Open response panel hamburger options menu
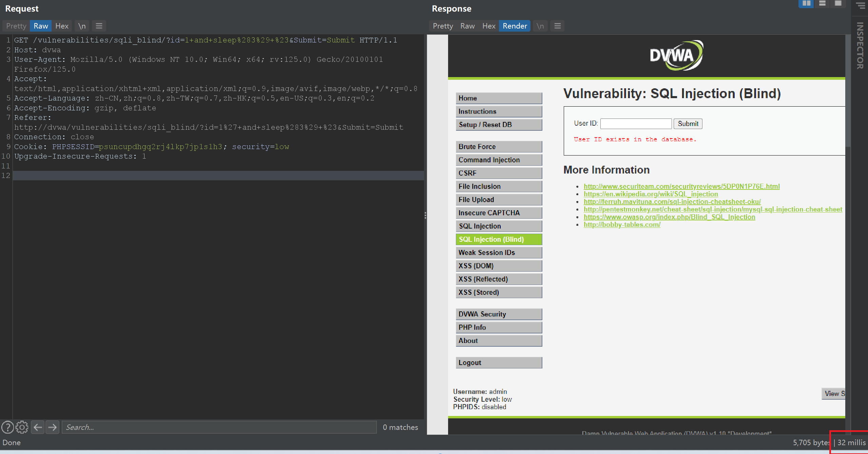Image resolution: width=868 pixels, height=454 pixels. [557, 26]
